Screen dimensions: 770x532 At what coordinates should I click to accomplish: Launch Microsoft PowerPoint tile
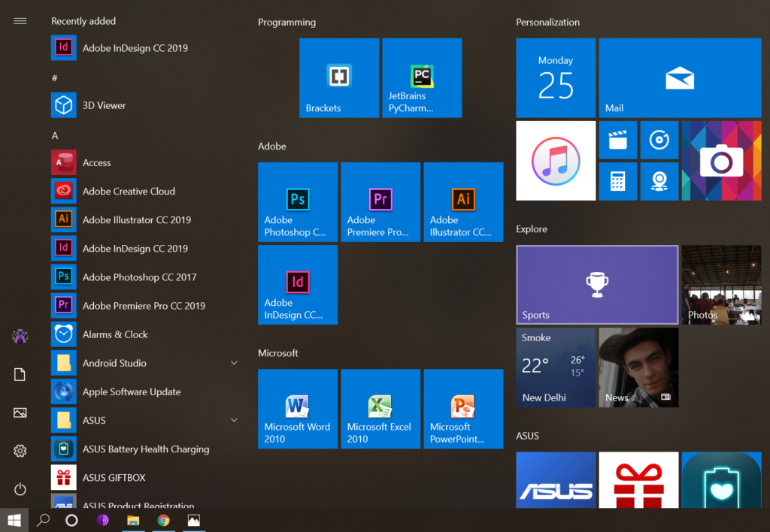click(463, 409)
